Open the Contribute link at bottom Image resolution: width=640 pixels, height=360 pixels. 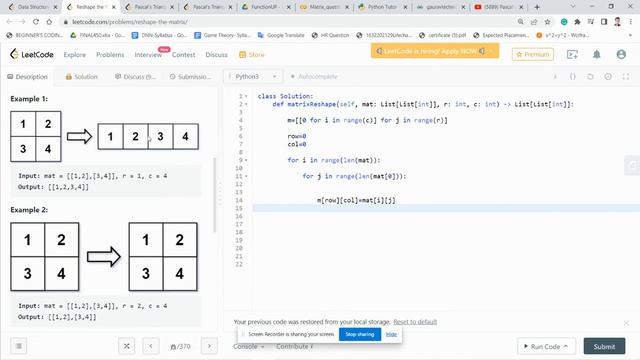pyautogui.click(x=294, y=346)
